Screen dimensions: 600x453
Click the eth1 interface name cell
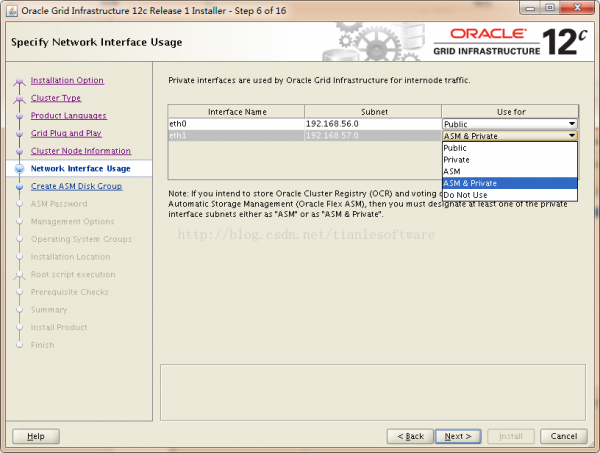point(236,135)
